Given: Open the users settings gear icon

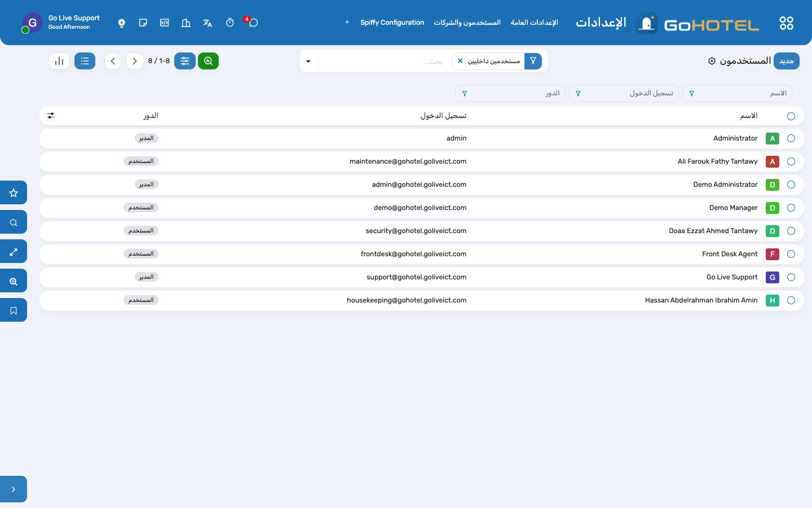Looking at the screenshot, I should coord(712,61).
